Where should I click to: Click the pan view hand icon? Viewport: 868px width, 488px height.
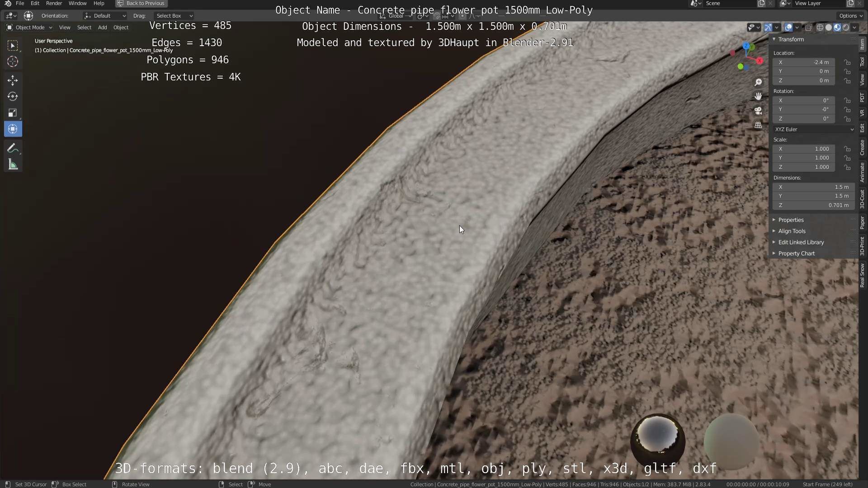click(x=758, y=96)
